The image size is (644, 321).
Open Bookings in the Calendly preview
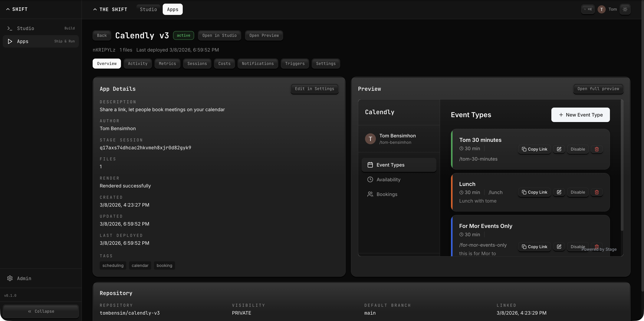[x=387, y=194]
